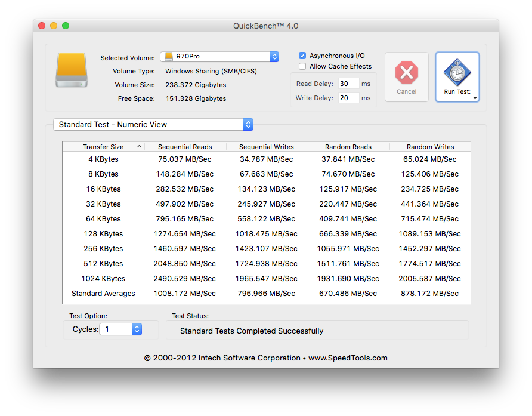Select the 4 KBytes row label
This screenshot has height=416, width=532.
coord(104,159)
